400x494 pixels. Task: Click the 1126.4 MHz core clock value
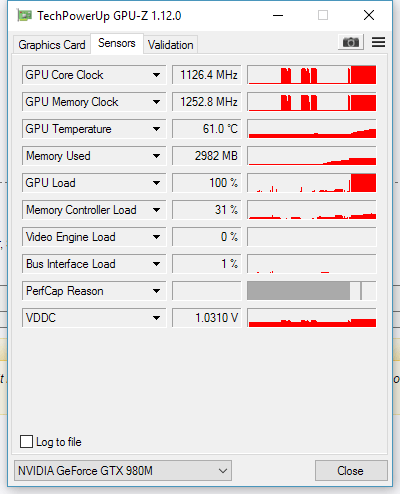point(207,75)
